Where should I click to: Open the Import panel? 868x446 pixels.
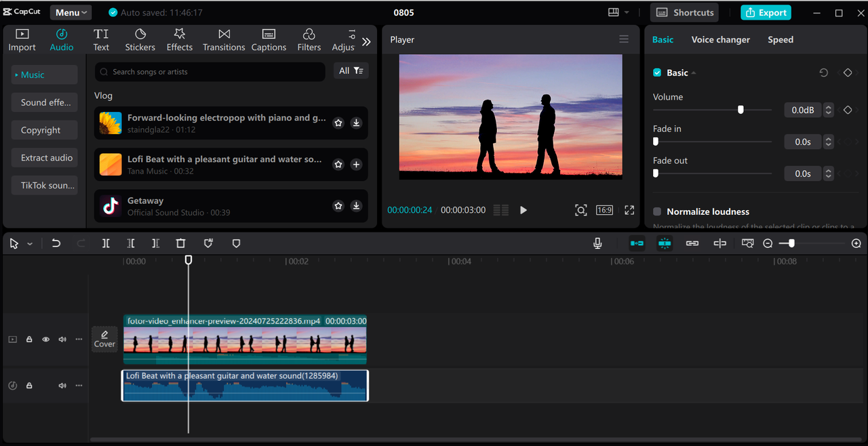pos(22,40)
